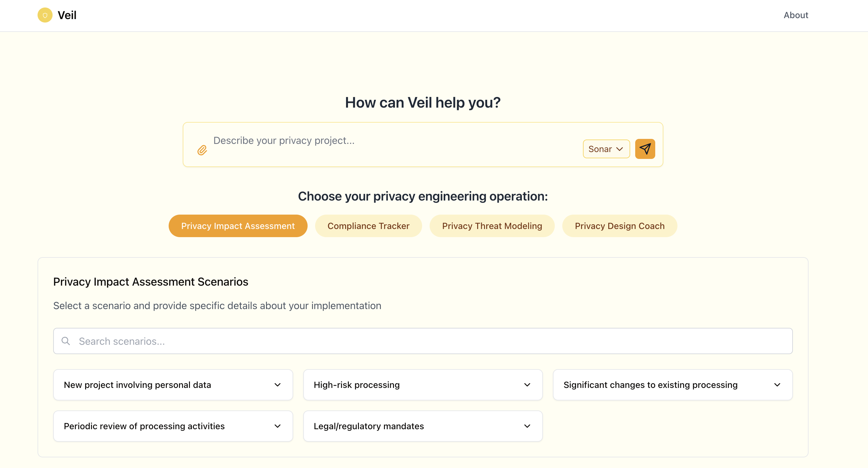Expand Significant changes to existing processing
Viewport: 868px width, 468px height.
[672, 385]
